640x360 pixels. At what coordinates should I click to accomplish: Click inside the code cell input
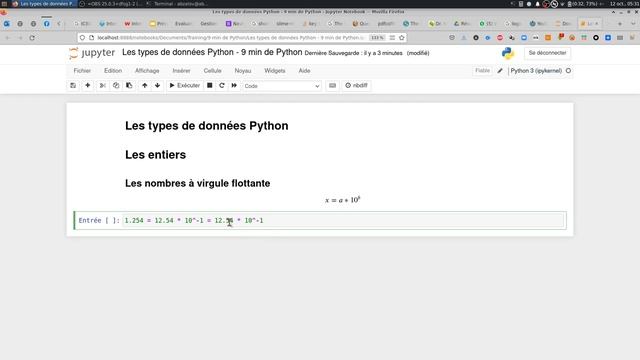(x=343, y=220)
